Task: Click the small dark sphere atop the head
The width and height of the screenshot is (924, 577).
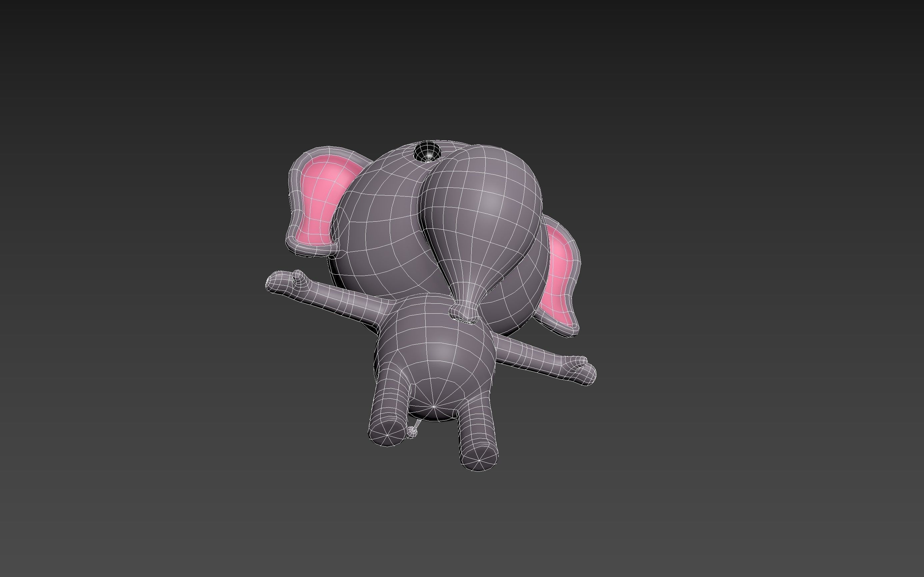Action: click(427, 151)
